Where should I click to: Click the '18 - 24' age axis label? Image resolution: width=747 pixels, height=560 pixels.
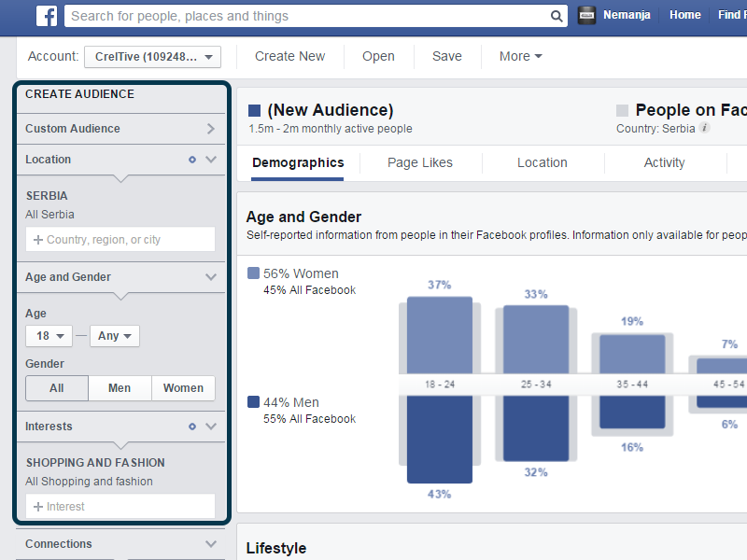coord(440,385)
